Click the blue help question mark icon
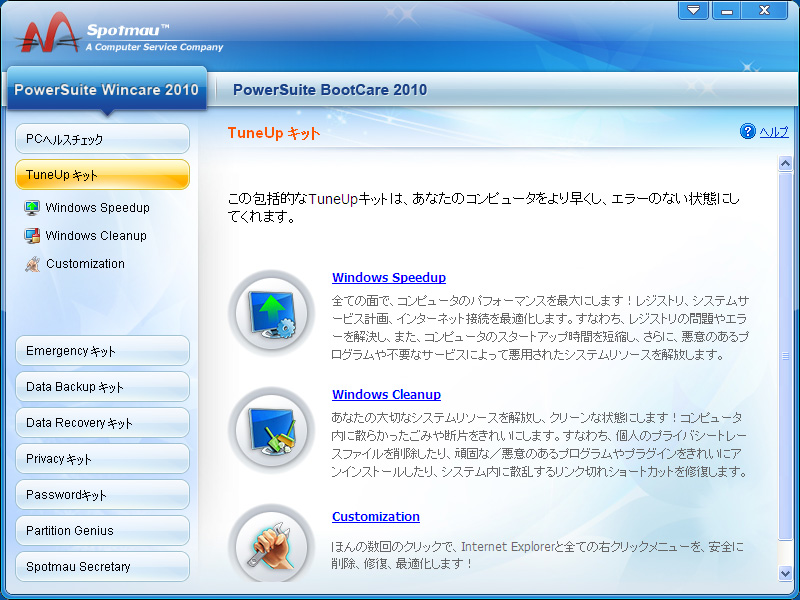The image size is (800, 600). click(747, 132)
